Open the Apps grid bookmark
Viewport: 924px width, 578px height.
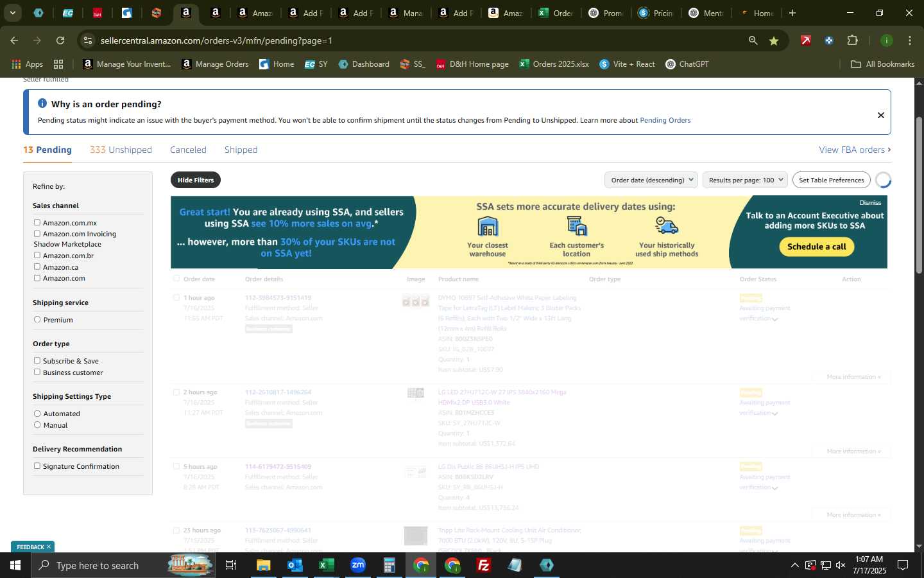click(x=27, y=64)
